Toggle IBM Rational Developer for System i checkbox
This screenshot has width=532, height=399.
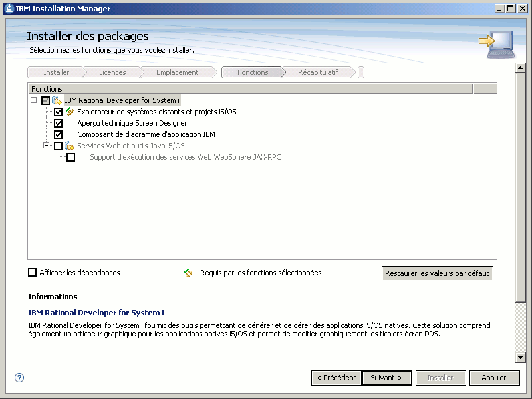tap(45, 100)
